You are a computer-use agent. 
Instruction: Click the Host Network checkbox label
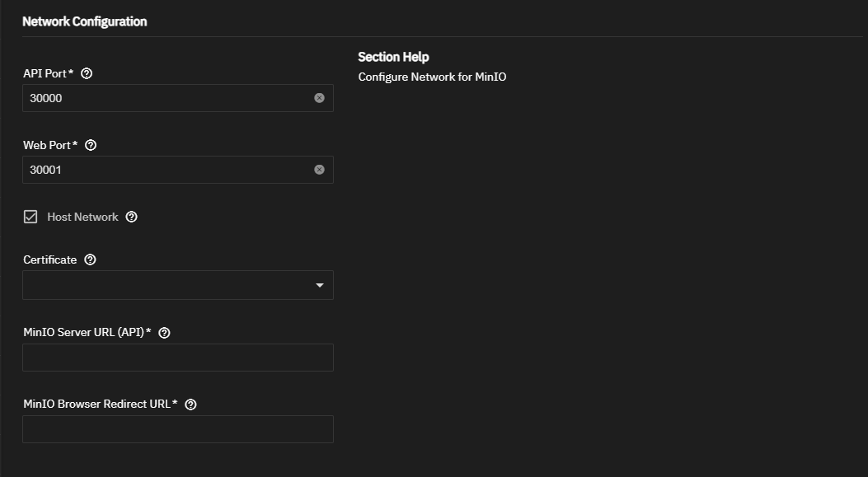click(82, 217)
